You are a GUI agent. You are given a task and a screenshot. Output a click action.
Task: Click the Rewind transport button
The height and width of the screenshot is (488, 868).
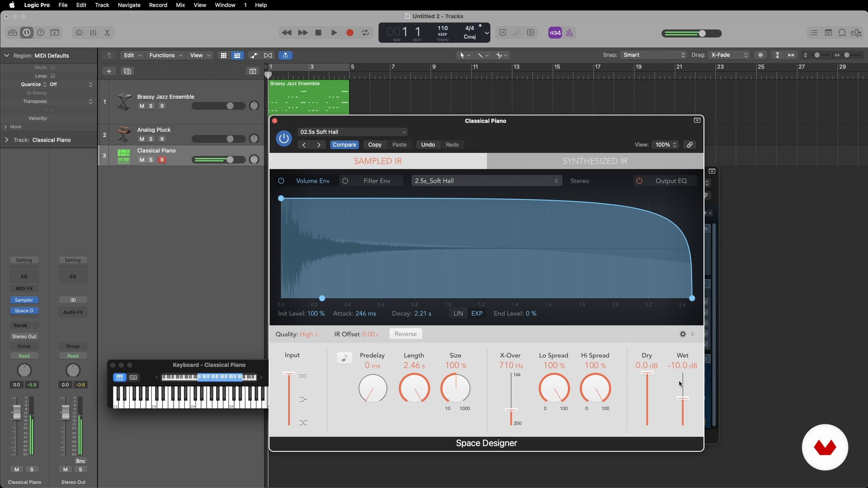pos(287,33)
